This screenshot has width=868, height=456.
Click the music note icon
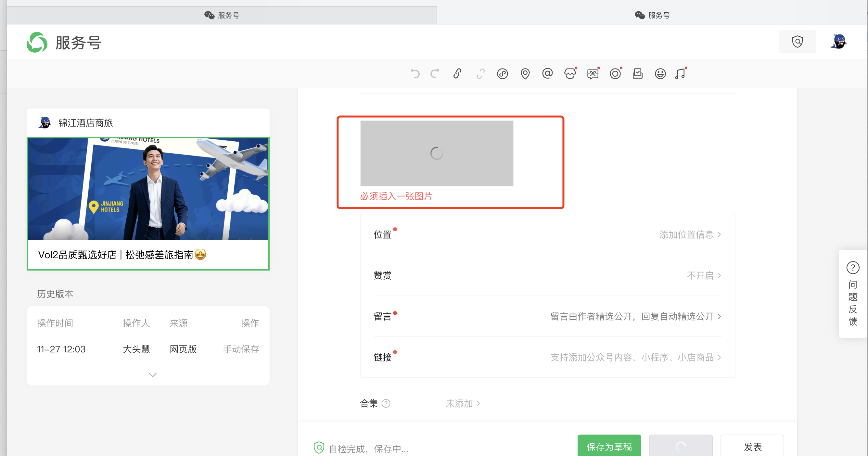click(680, 73)
